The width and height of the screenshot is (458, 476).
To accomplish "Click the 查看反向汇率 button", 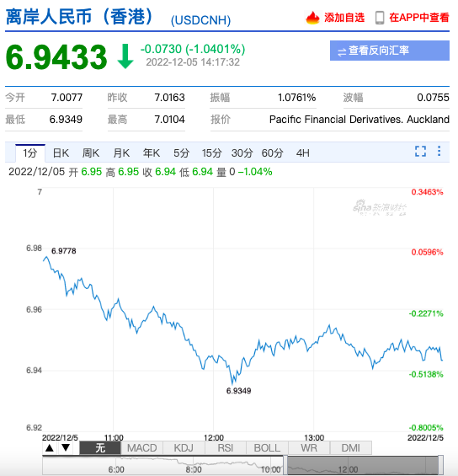I will coord(390,51).
